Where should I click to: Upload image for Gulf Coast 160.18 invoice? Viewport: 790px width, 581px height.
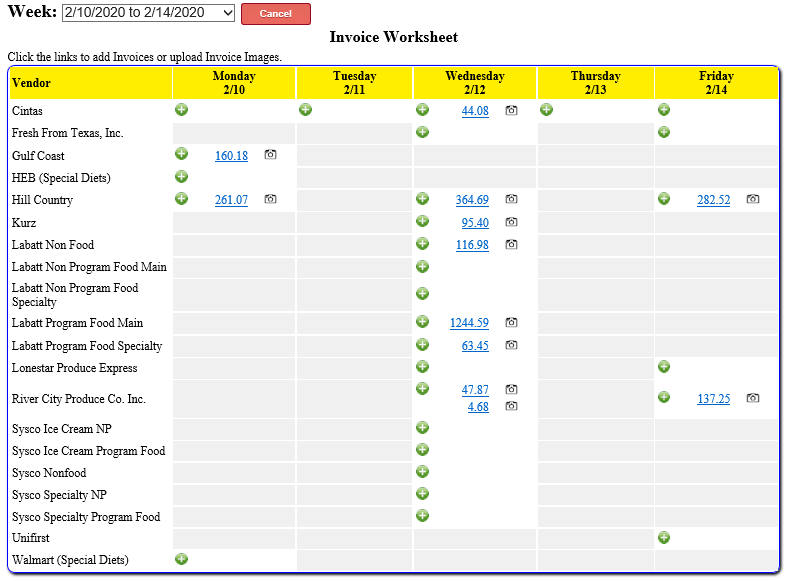[271, 155]
